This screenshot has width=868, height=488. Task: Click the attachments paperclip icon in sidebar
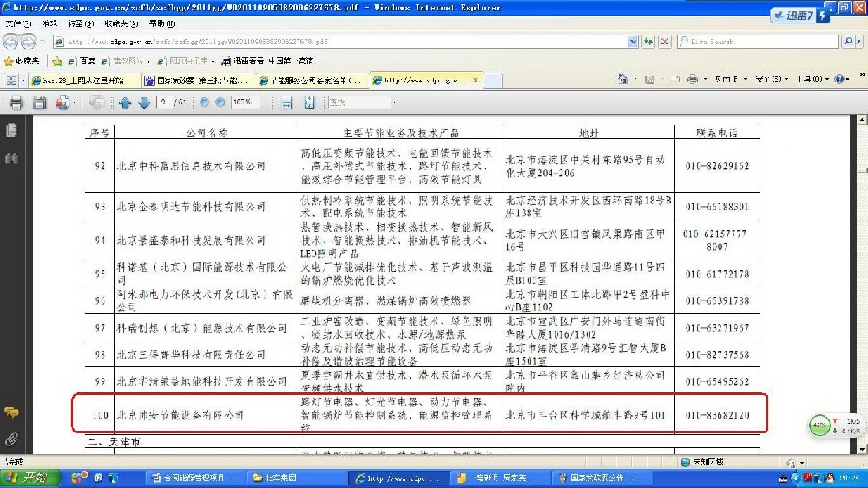[11, 439]
